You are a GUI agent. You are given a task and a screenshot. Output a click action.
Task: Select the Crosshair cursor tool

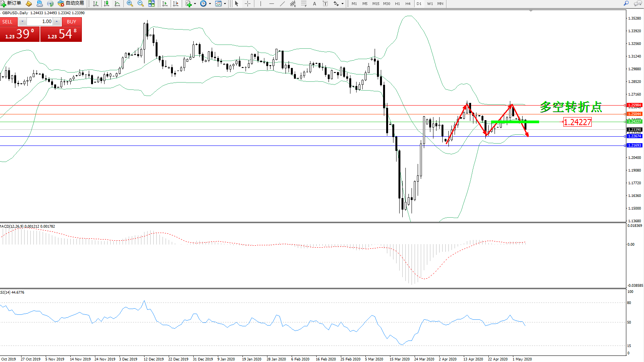coord(248,3)
